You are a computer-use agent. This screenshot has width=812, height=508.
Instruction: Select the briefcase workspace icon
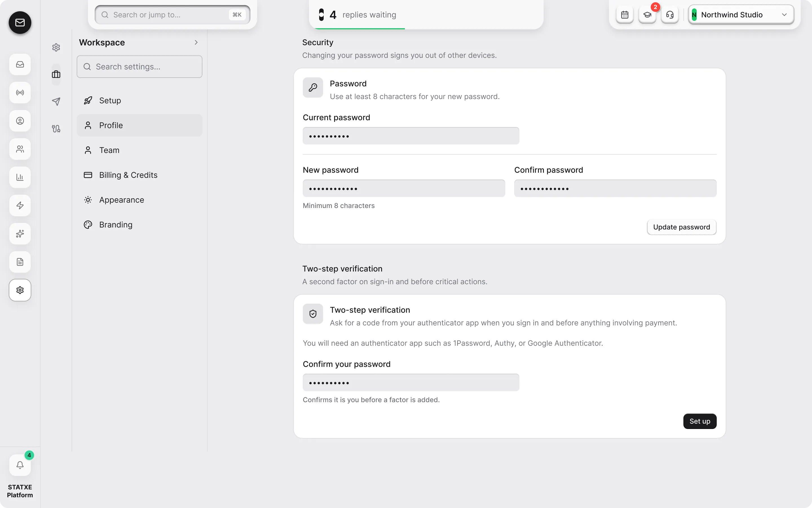(x=56, y=74)
